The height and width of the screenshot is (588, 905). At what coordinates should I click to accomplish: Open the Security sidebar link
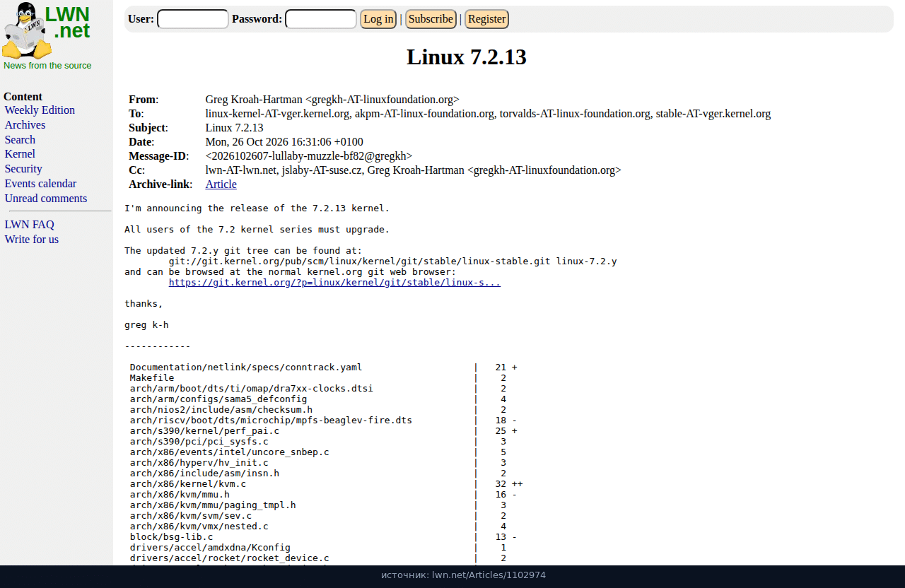click(x=23, y=169)
